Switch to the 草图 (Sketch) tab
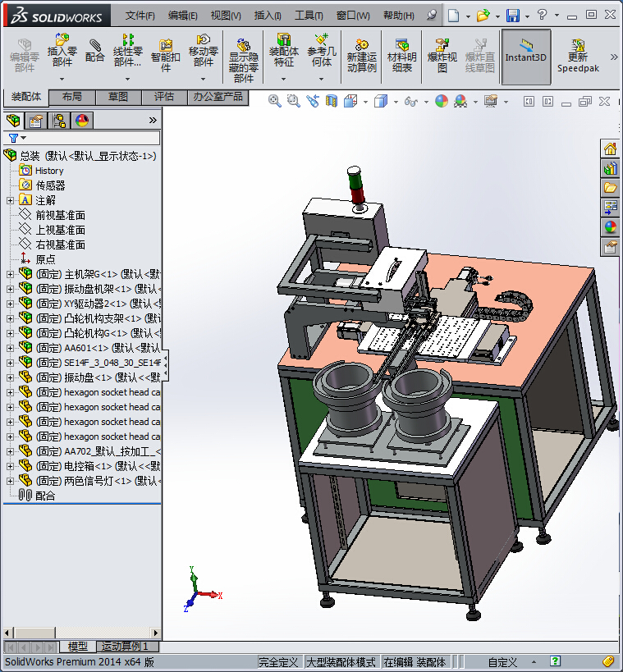The image size is (623, 672). [x=118, y=97]
